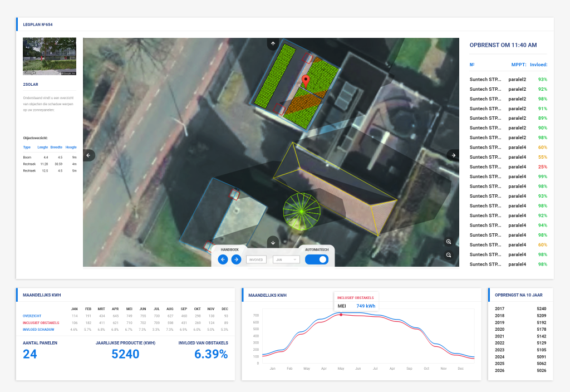
Task: Sort object table by Hoogte column
Action: 71,148
